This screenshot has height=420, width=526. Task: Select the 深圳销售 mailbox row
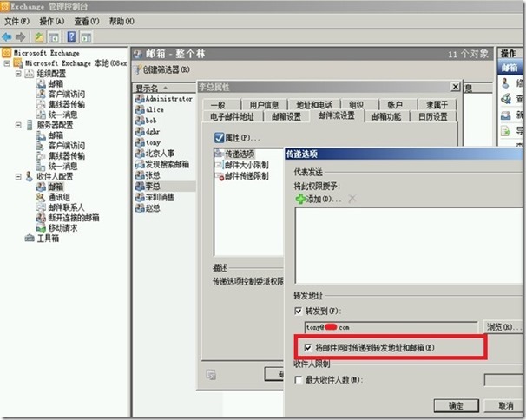click(155, 197)
